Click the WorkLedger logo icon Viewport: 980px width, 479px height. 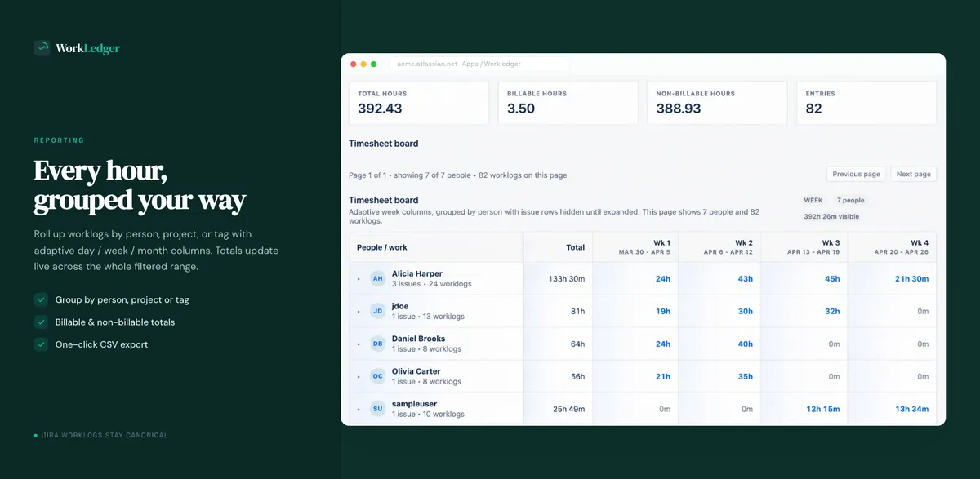point(42,48)
